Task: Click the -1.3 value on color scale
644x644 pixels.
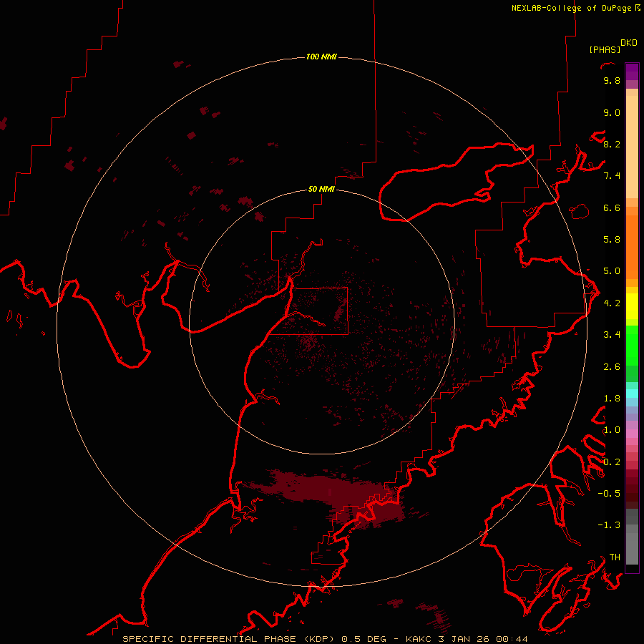Action: (x=609, y=525)
